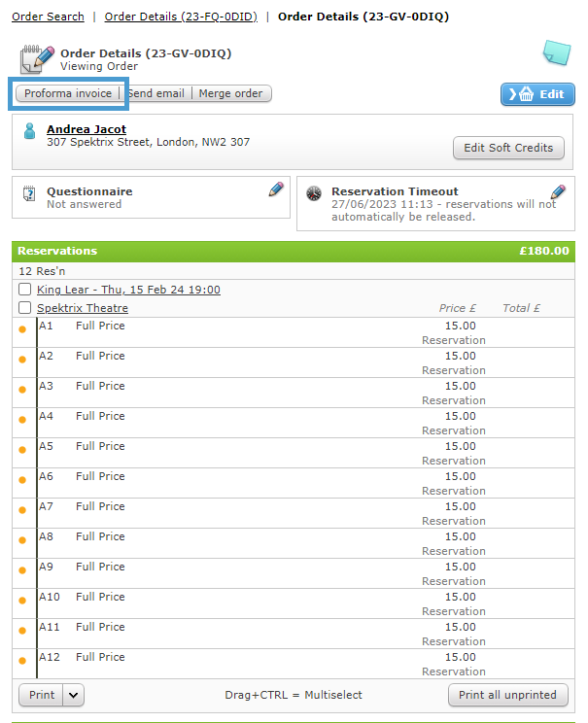Image resolution: width=588 pixels, height=723 pixels.
Task: Open Andrea Jacot customer link
Action: coord(86,129)
